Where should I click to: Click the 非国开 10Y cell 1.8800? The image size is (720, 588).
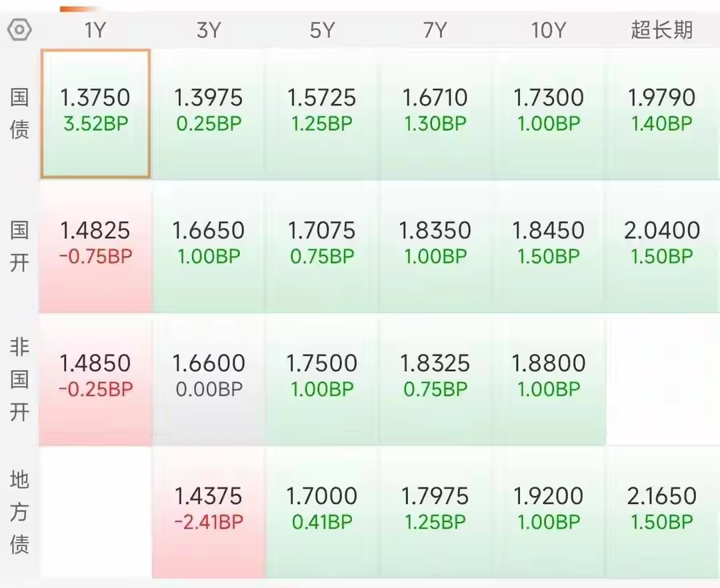(x=548, y=379)
